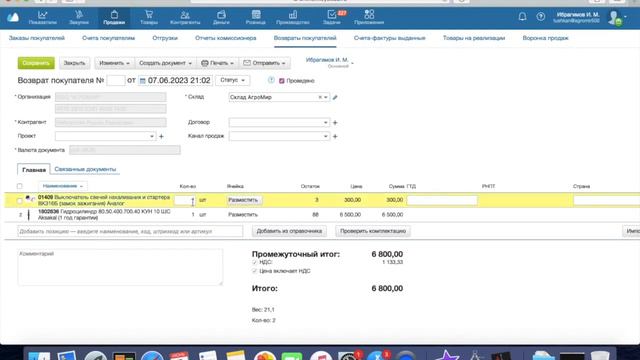640x360 pixels.
Task: Open the Деньги wallet icon
Action: pyautogui.click(x=221, y=17)
